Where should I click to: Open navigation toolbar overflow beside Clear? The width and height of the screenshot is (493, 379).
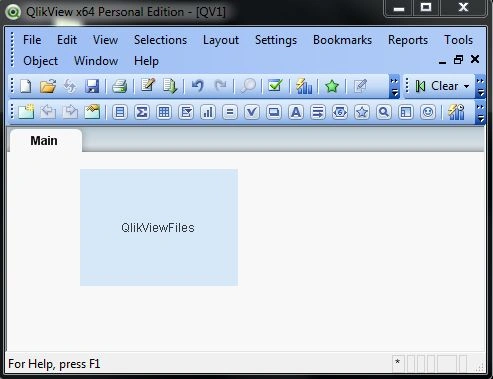[480, 87]
